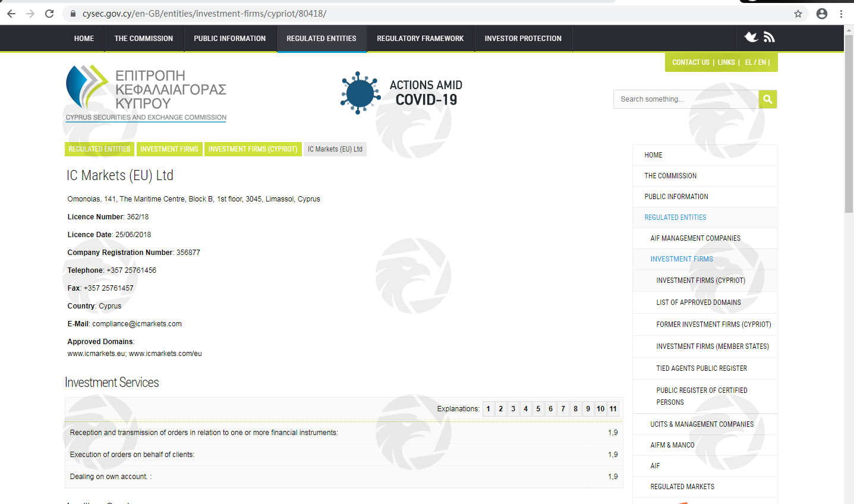The width and height of the screenshot is (854, 504).
Task: Open FORMER INVESTMENT FIRMS (CYPRIOT) sidebar item
Action: 705,325
